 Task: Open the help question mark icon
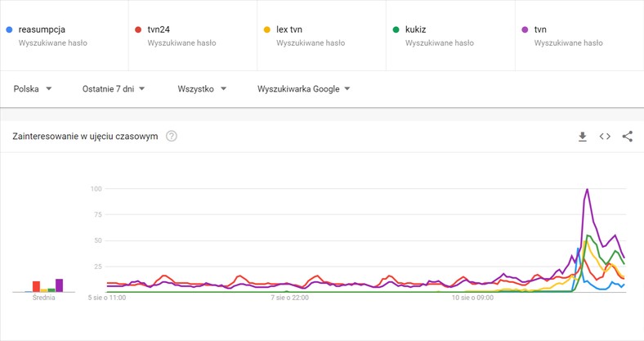click(172, 136)
